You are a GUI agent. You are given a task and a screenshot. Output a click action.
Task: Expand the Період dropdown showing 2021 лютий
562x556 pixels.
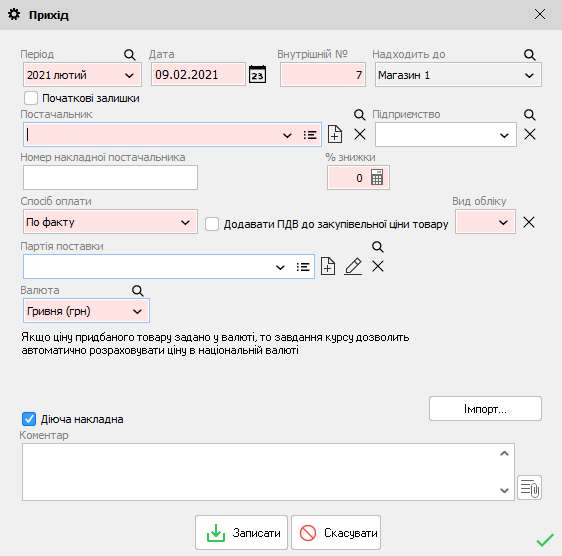[82, 75]
